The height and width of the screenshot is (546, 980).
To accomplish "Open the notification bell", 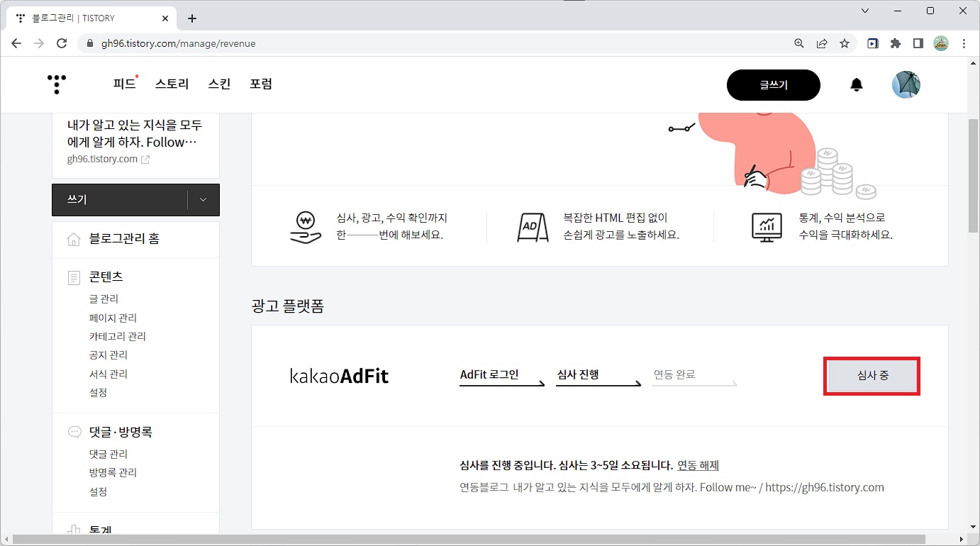I will click(857, 85).
